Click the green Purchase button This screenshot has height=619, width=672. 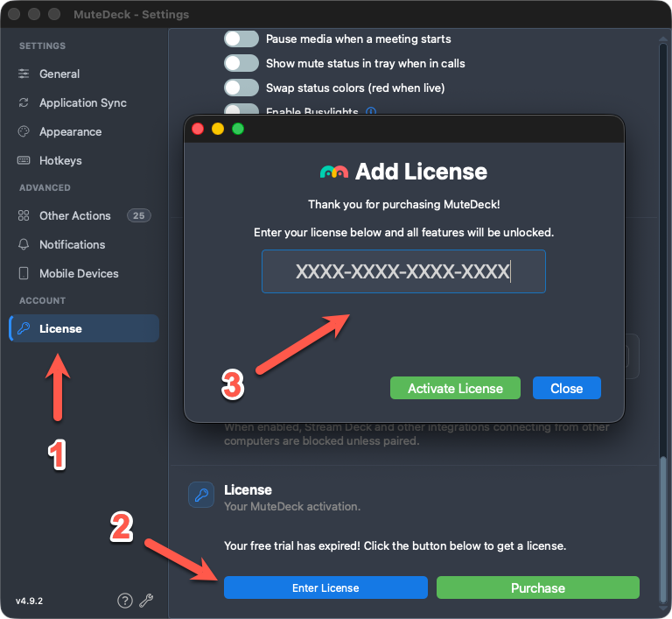point(538,587)
